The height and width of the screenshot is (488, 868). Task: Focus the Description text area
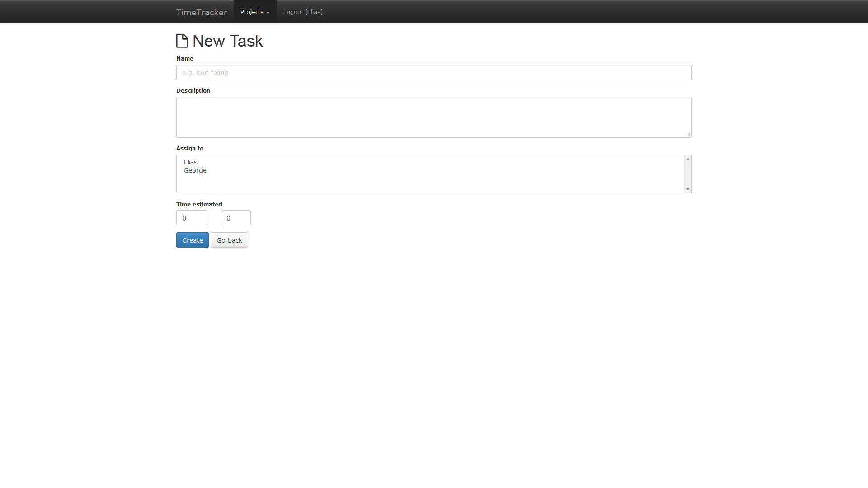point(434,117)
